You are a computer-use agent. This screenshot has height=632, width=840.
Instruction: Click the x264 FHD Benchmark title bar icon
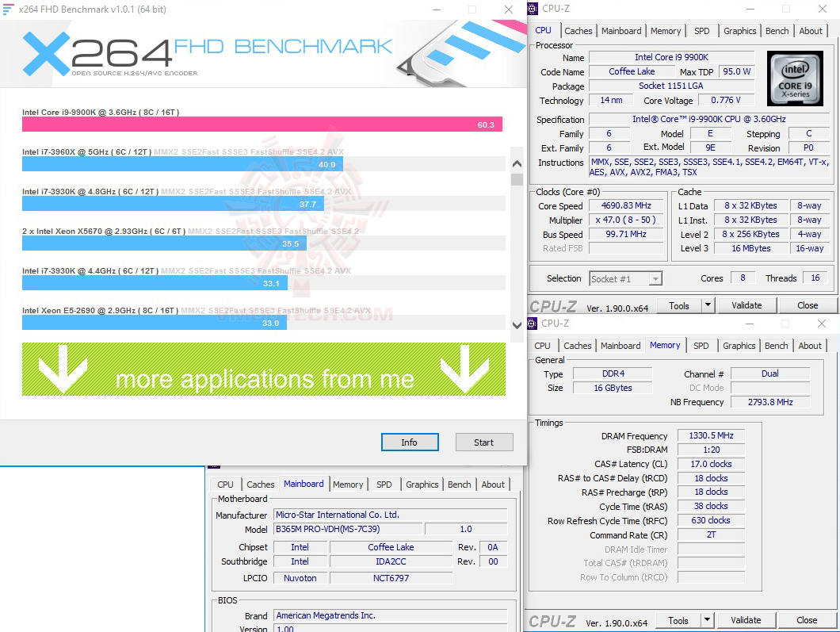[8, 9]
